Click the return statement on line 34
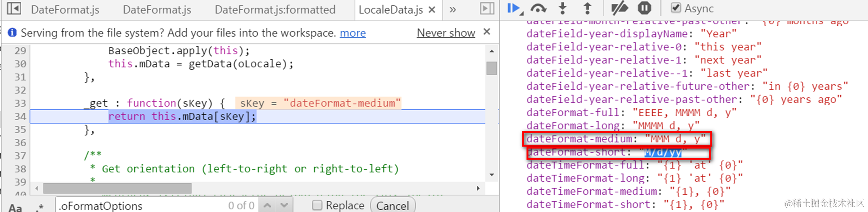Image resolution: width=868 pixels, height=212 pixels. pos(182,116)
